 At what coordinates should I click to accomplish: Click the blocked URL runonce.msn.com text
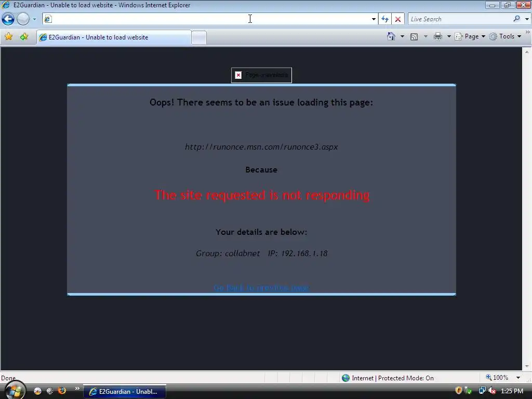click(261, 147)
